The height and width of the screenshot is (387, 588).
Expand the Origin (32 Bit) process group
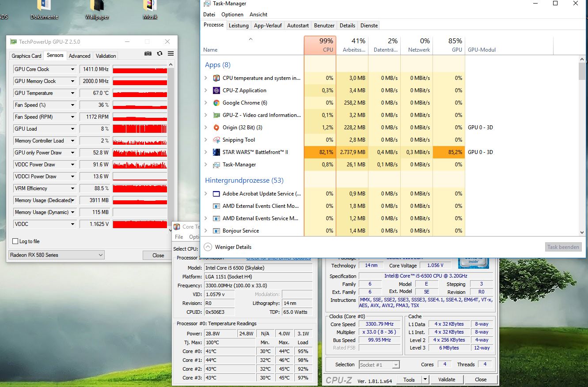pos(206,128)
